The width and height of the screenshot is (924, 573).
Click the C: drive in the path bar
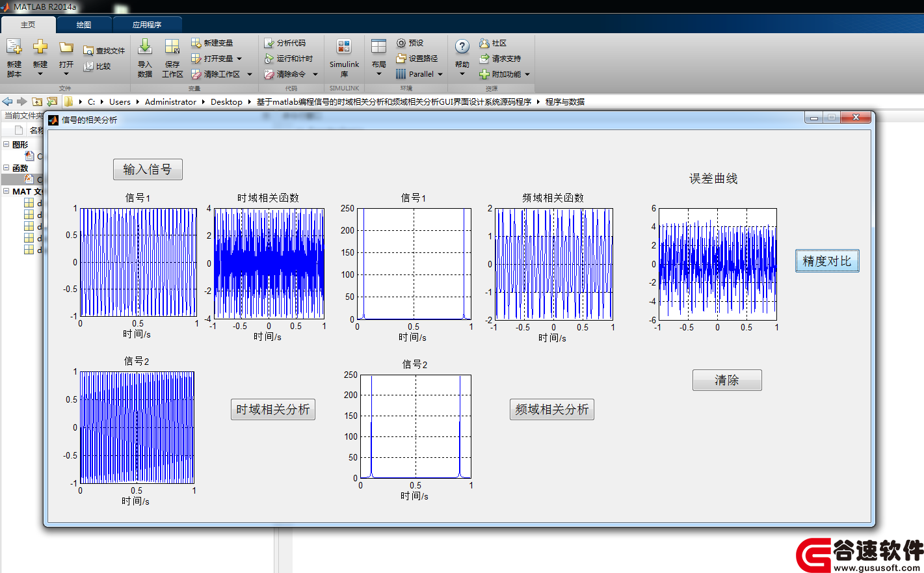(x=92, y=101)
